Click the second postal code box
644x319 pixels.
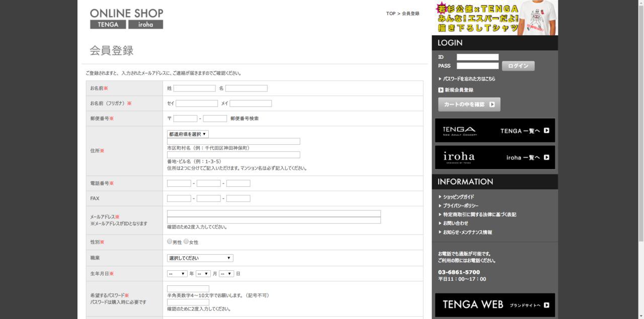[215, 119]
